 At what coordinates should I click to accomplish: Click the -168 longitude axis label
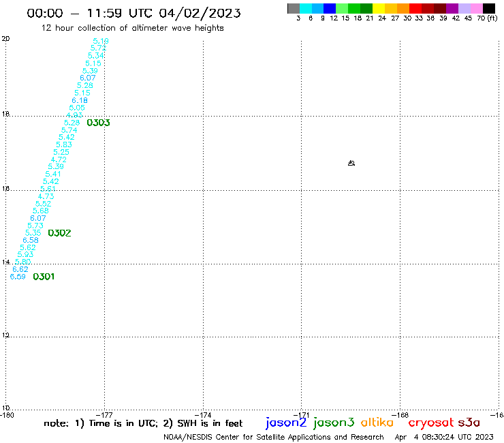click(x=401, y=415)
